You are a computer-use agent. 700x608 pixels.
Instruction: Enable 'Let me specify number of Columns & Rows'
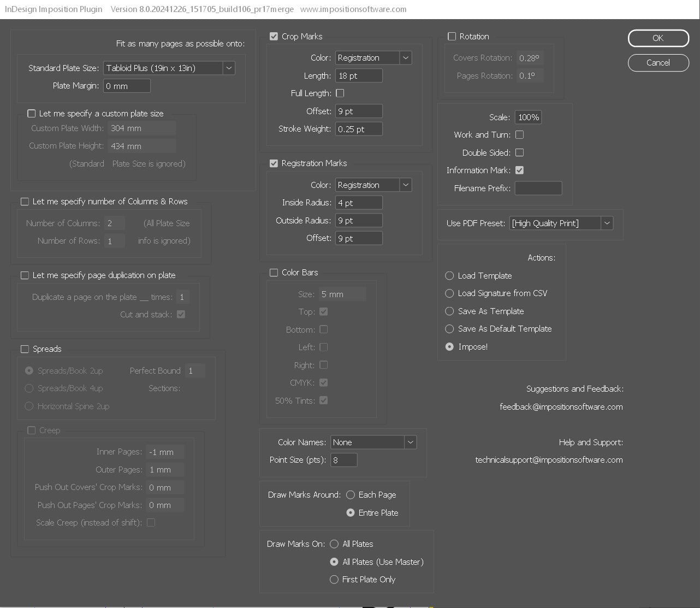(x=25, y=202)
